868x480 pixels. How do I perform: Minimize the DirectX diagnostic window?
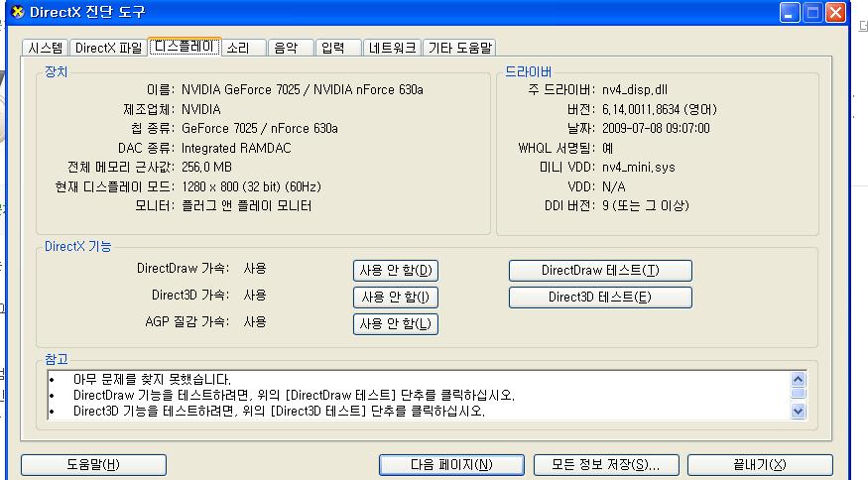(x=790, y=12)
